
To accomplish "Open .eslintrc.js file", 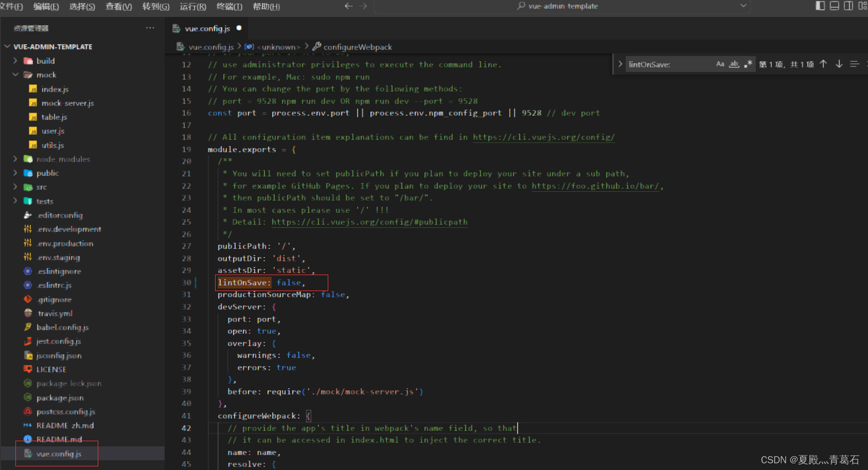I will coord(54,285).
